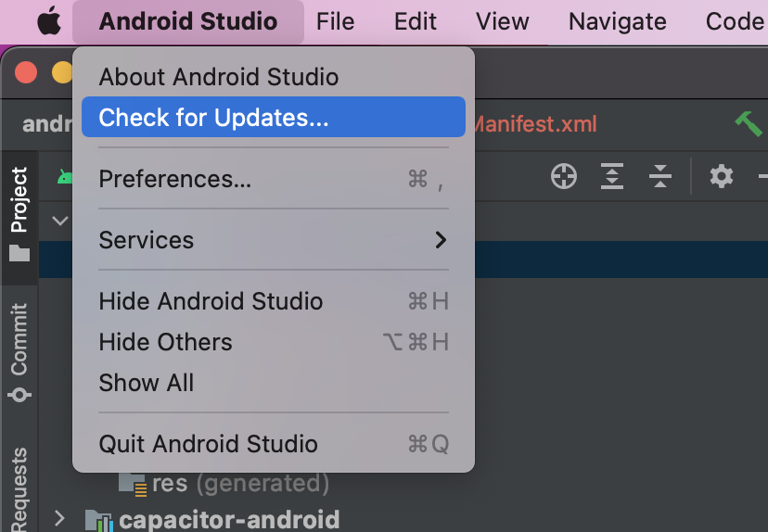The image size is (768, 532).
Task: Open the Project tool window tab
Action: point(19,213)
